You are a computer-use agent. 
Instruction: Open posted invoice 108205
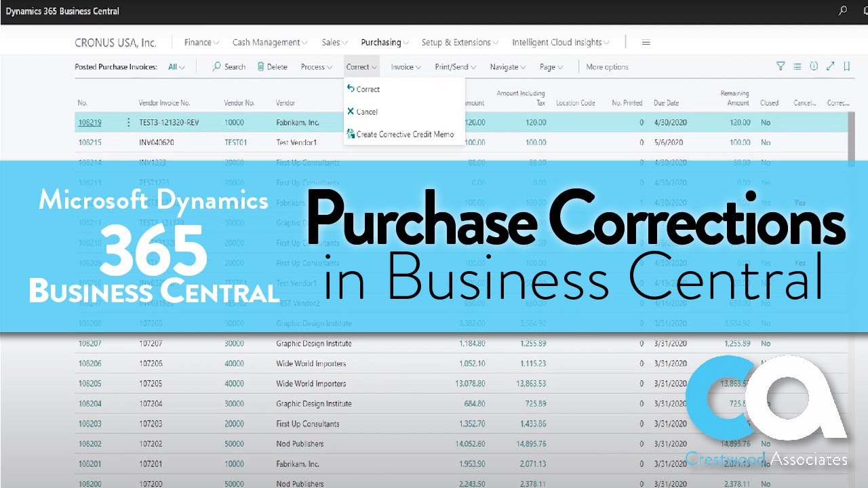point(90,384)
